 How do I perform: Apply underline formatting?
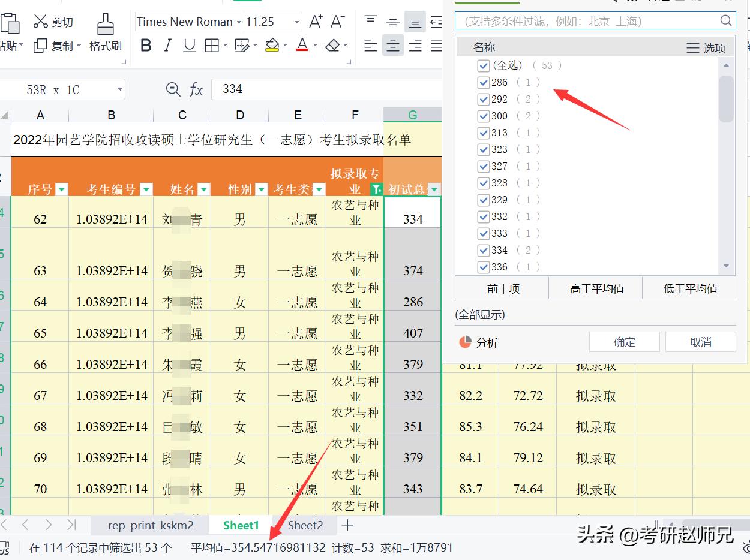[x=189, y=46]
